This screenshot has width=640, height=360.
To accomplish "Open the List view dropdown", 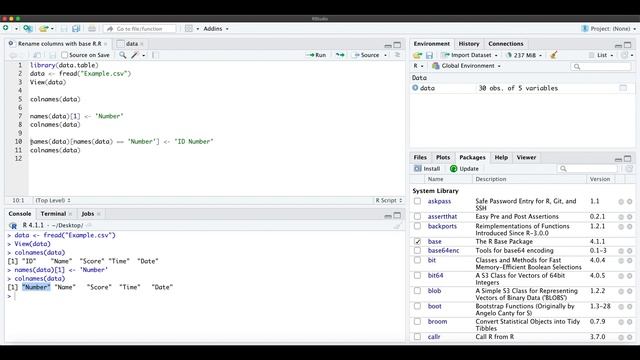I will [601, 55].
